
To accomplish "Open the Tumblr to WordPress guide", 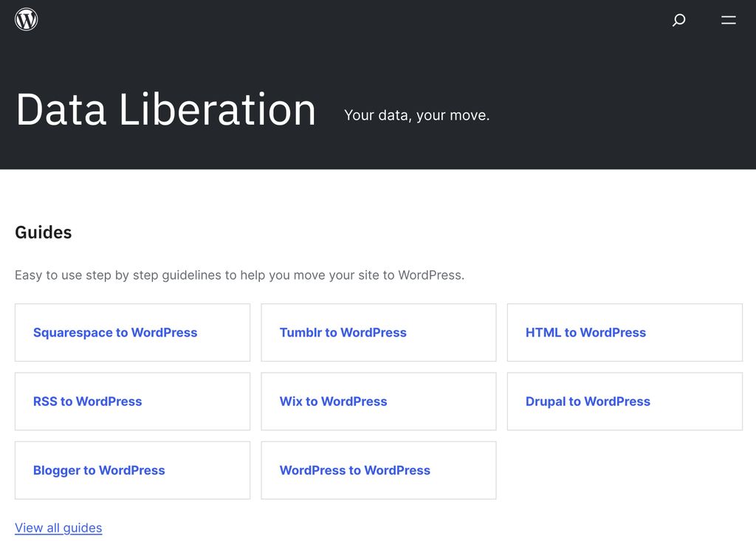I will click(x=343, y=333).
